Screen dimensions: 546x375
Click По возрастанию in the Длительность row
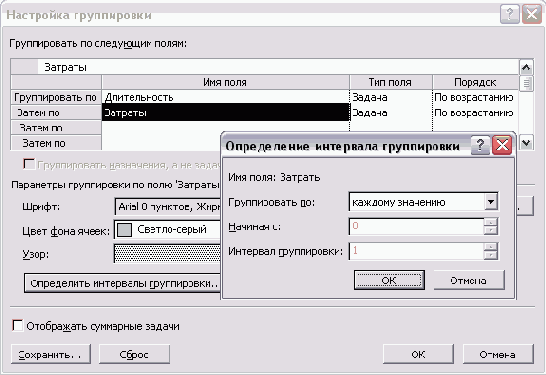click(475, 97)
